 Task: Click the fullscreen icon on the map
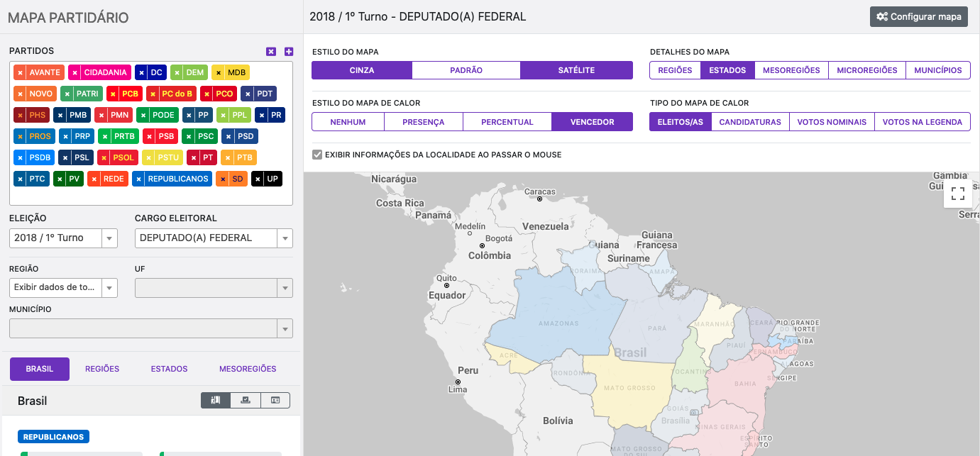coord(958,192)
